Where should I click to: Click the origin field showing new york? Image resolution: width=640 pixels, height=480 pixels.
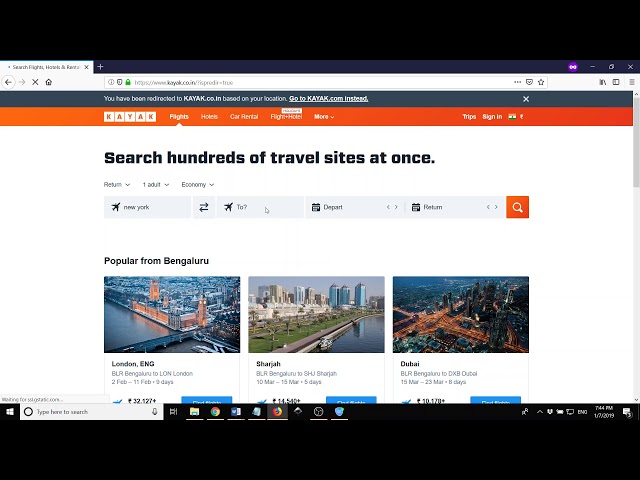147,207
